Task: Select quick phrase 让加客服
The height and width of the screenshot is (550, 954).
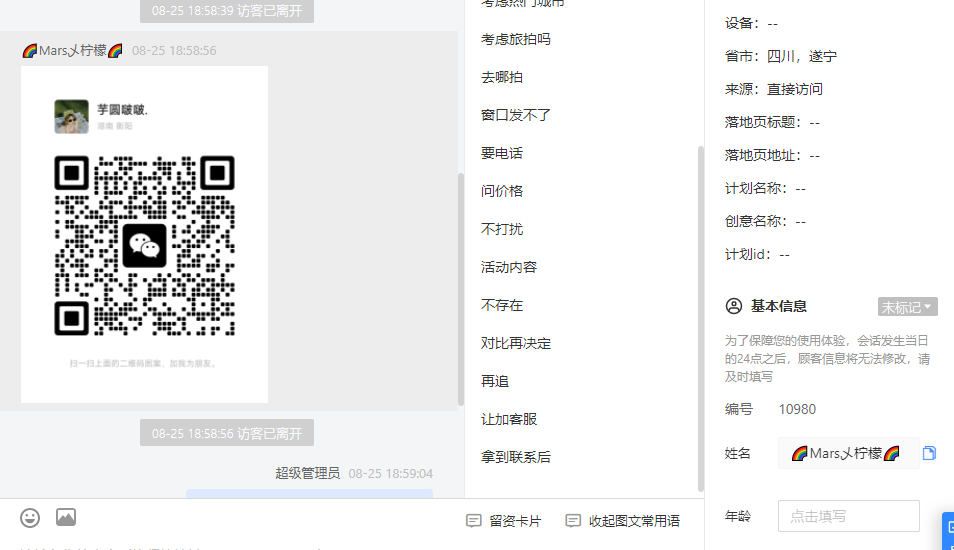Action: tap(509, 419)
